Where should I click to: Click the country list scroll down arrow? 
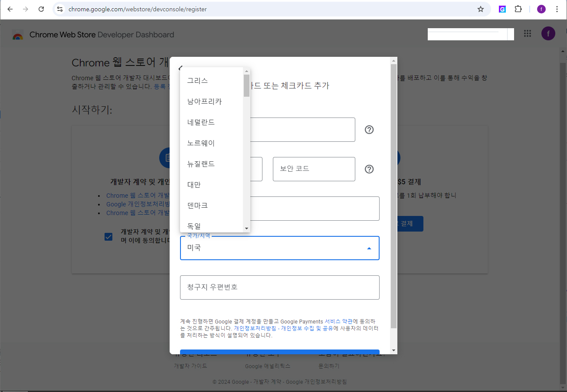point(246,229)
